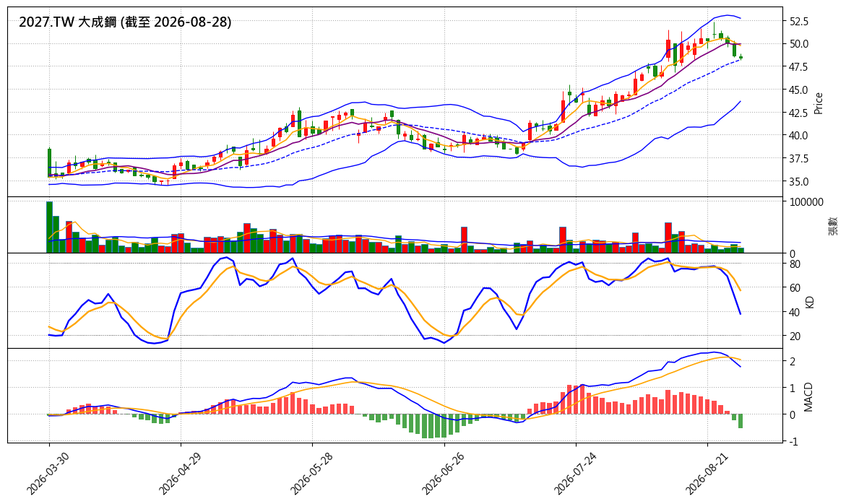This screenshot has width=846, height=504.
Task: Click the 張數 volume axis label
Action: 834,226
